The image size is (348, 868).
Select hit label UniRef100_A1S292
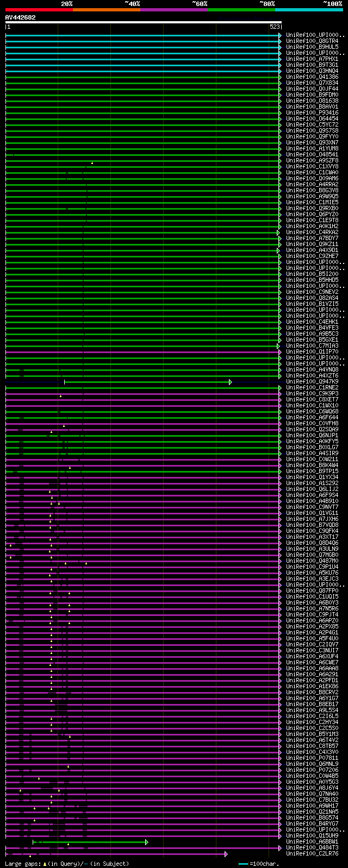coord(312,483)
